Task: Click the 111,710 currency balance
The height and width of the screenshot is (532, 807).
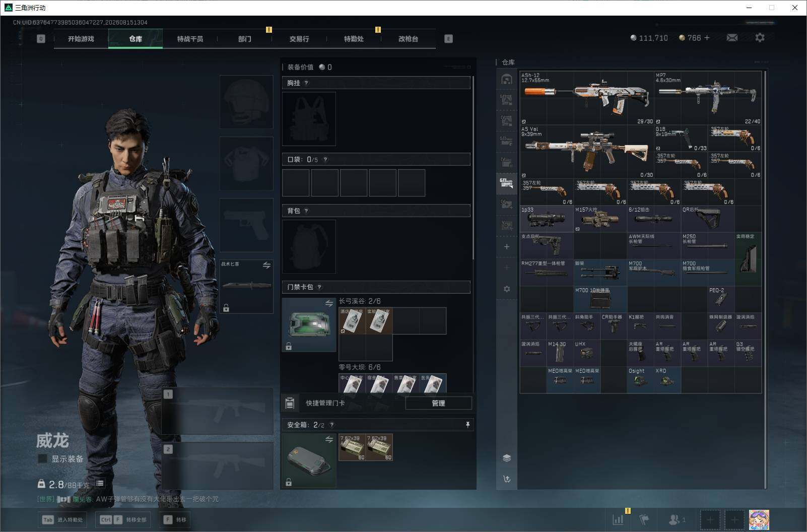Action: pos(649,38)
